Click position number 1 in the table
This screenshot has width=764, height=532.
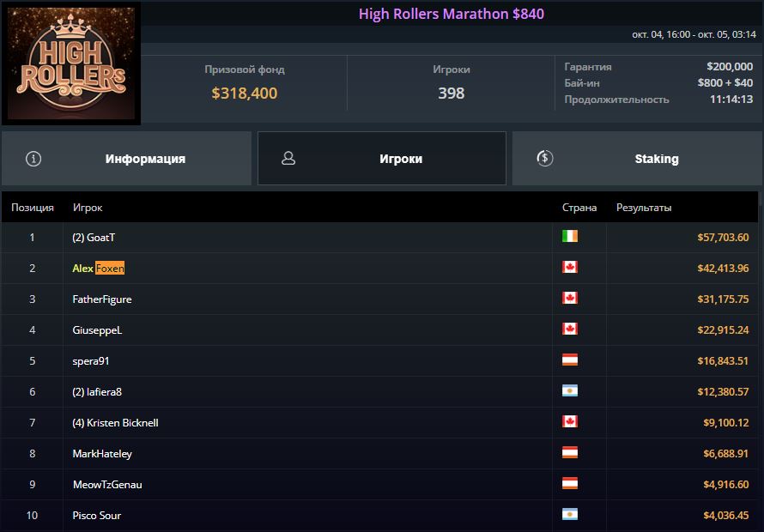[32, 238]
